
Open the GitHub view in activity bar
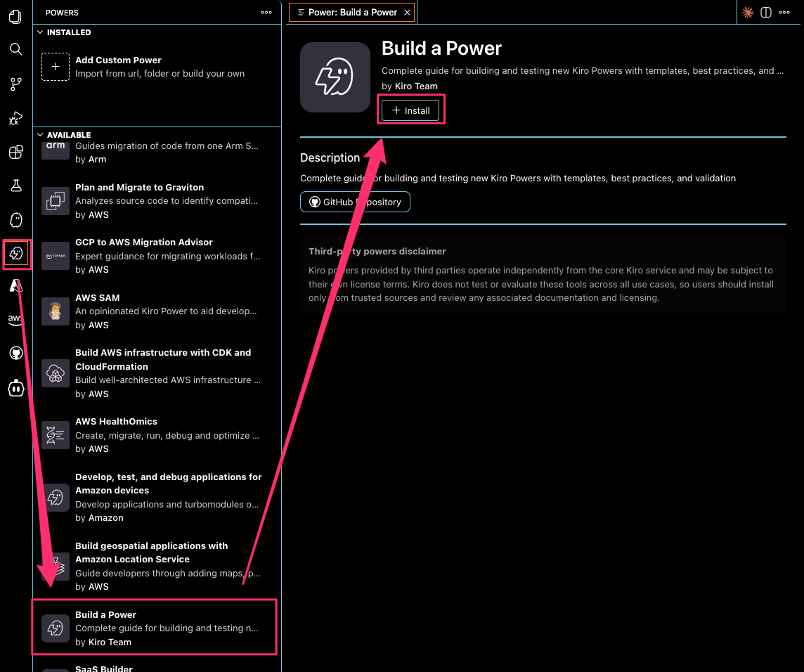click(15, 353)
